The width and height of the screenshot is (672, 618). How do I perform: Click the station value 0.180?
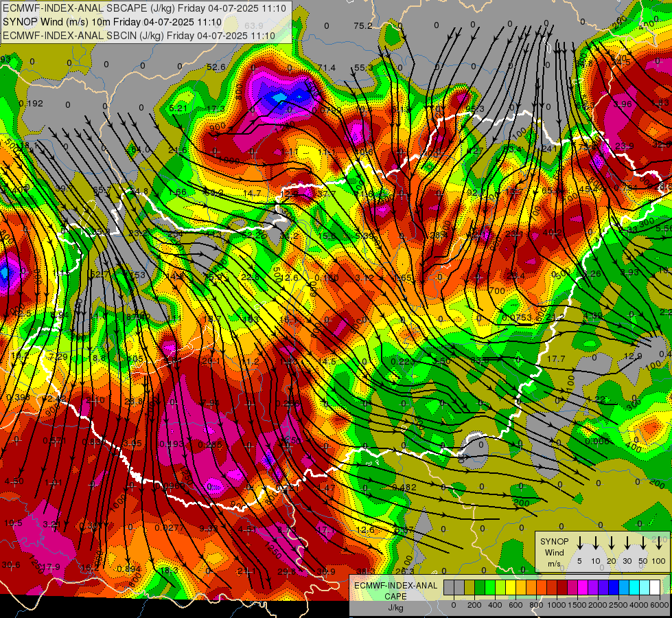[x=327, y=278]
